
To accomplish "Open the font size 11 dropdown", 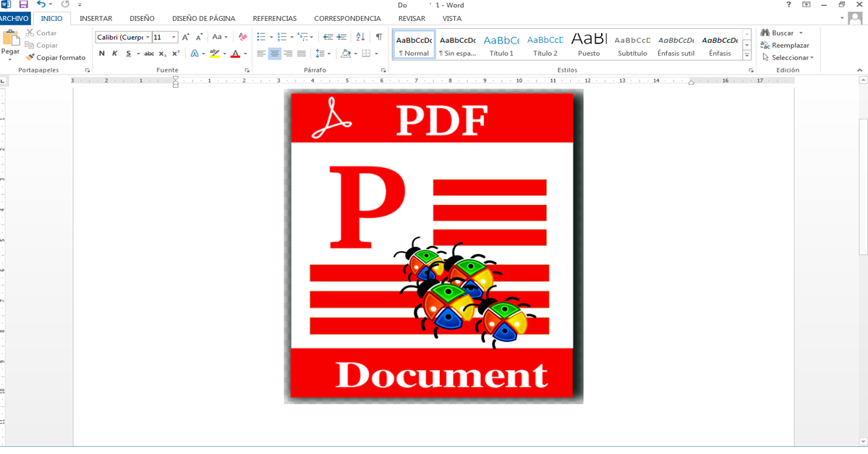I will 174,37.
